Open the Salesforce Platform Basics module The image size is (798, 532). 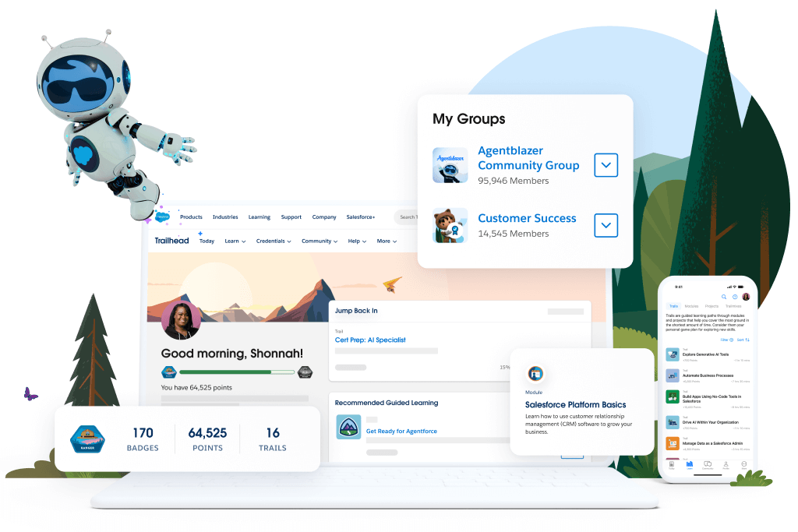click(x=576, y=405)
